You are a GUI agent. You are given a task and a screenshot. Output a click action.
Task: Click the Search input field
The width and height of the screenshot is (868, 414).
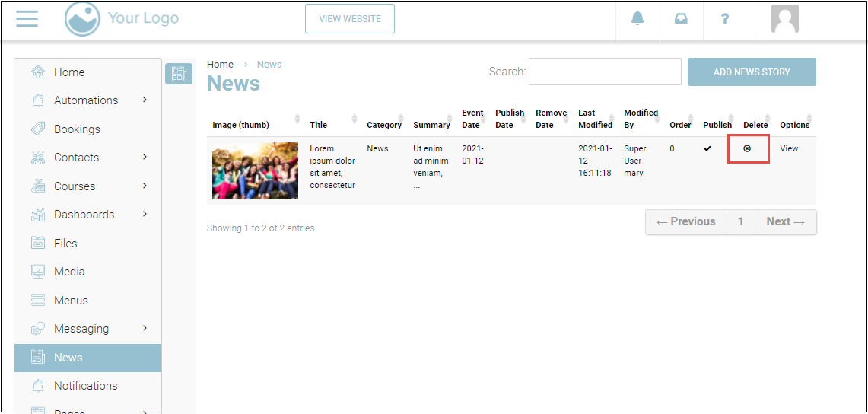(x=605, y=72)
